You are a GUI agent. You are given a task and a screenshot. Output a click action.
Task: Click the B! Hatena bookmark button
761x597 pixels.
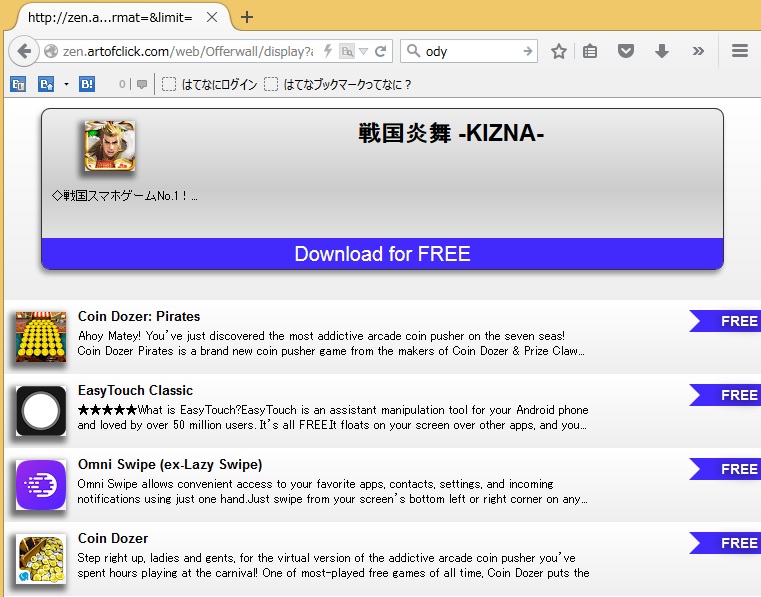pos(87,84)
